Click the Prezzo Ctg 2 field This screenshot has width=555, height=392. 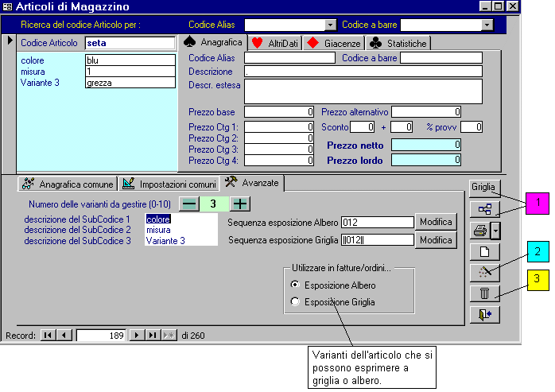pos(279,138)
